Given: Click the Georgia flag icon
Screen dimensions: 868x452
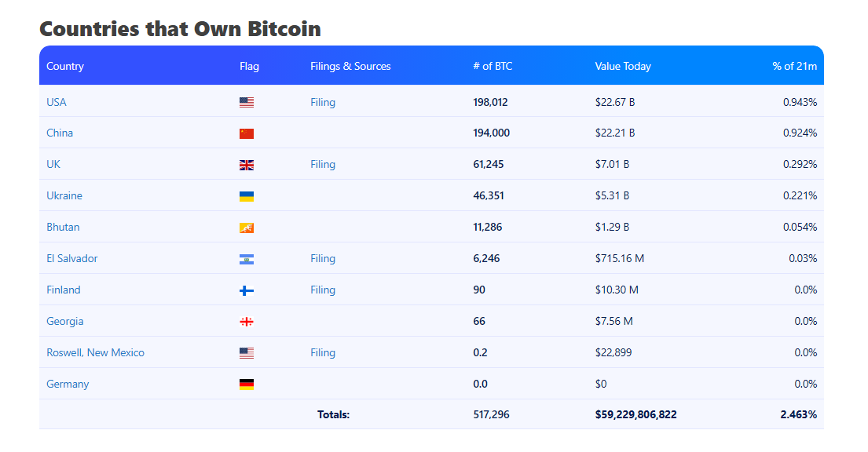Looking at the screenshot, I should (247, 322).
